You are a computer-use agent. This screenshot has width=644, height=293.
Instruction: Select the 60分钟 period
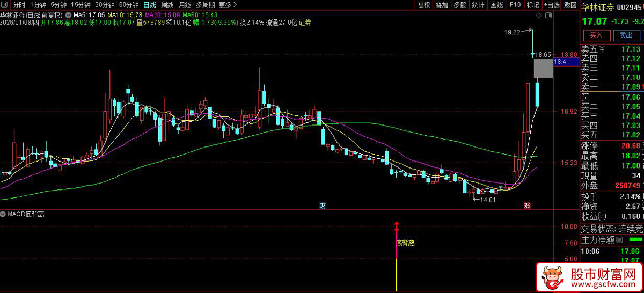[x=129, y=5]
